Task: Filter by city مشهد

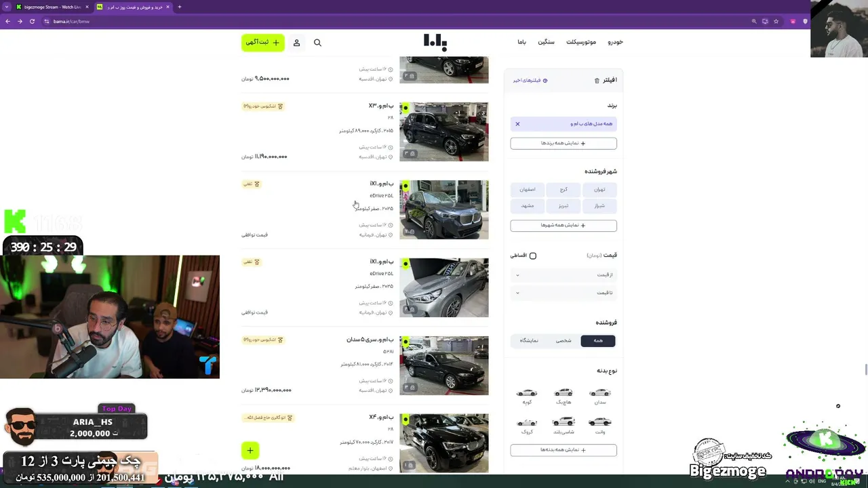Action: click(x=528, y=205)
